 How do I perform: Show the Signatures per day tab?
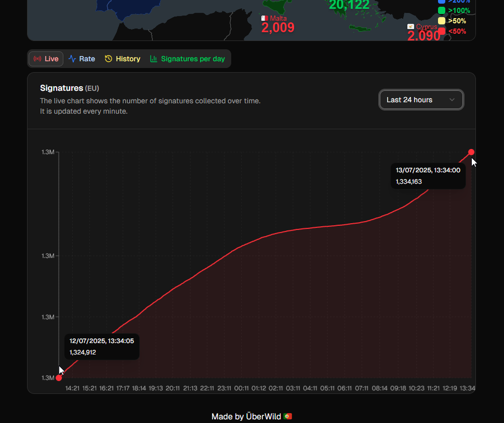(188, 59)
